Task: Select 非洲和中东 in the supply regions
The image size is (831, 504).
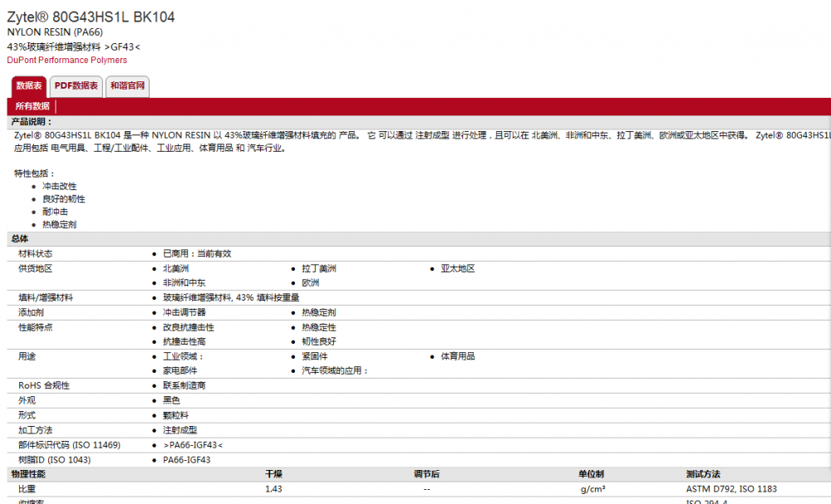Action: tap(184, 282)
